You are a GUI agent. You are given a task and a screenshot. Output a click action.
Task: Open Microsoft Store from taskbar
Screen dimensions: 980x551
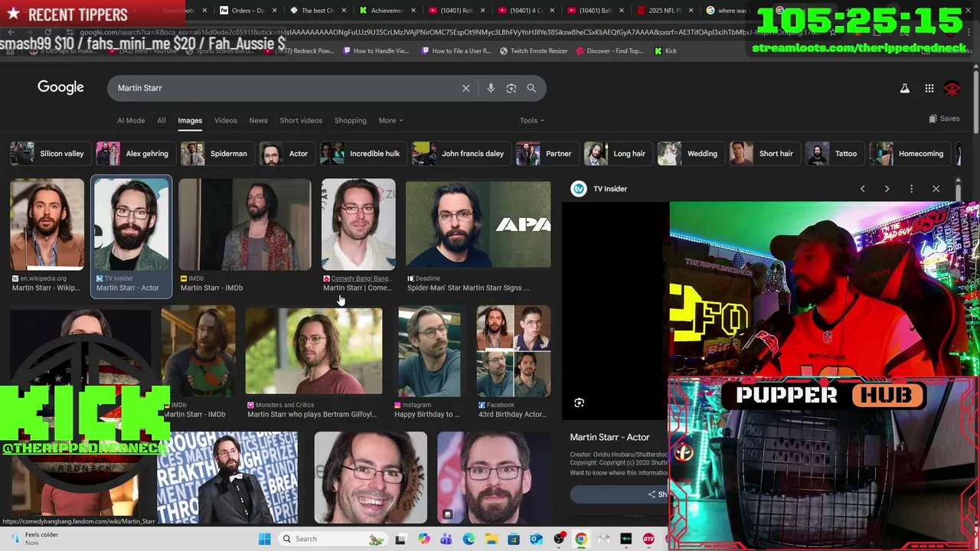(x=514, y=539)
